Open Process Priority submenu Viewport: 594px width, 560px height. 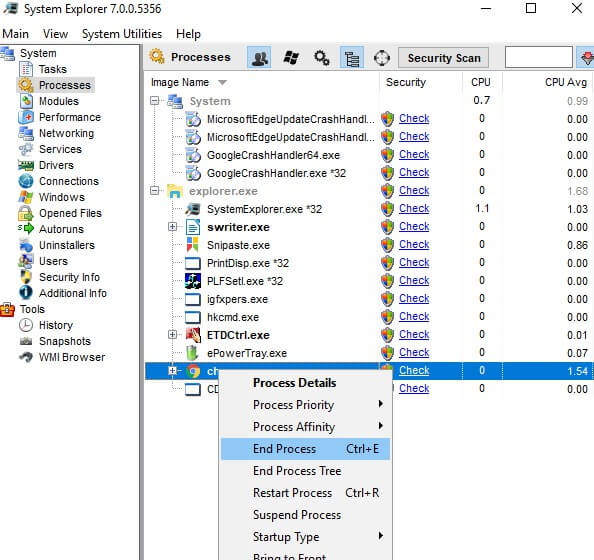305,405
